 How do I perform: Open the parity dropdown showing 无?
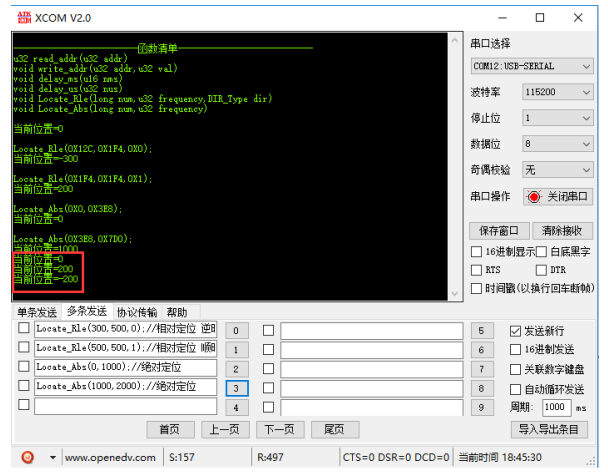coord(558,170)
